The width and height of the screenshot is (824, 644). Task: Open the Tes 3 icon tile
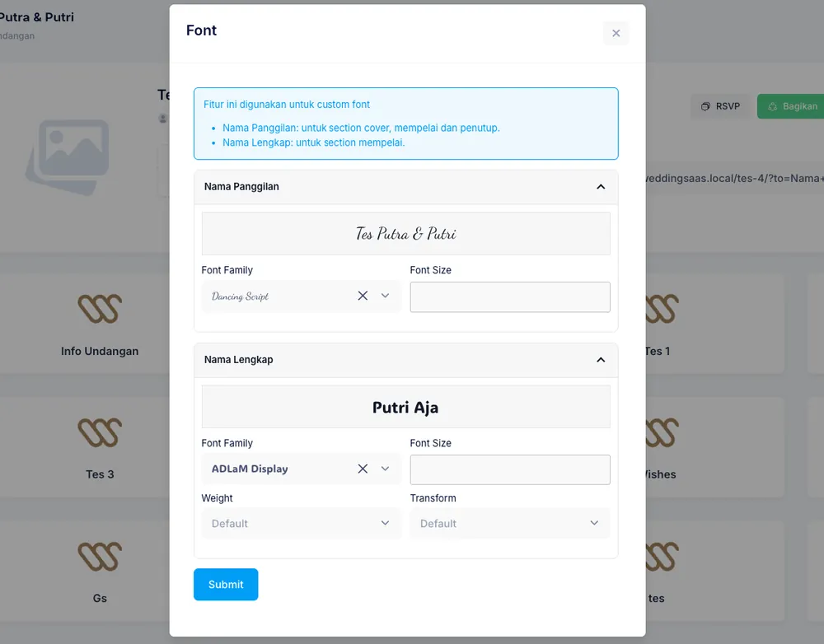pos(100,447)
